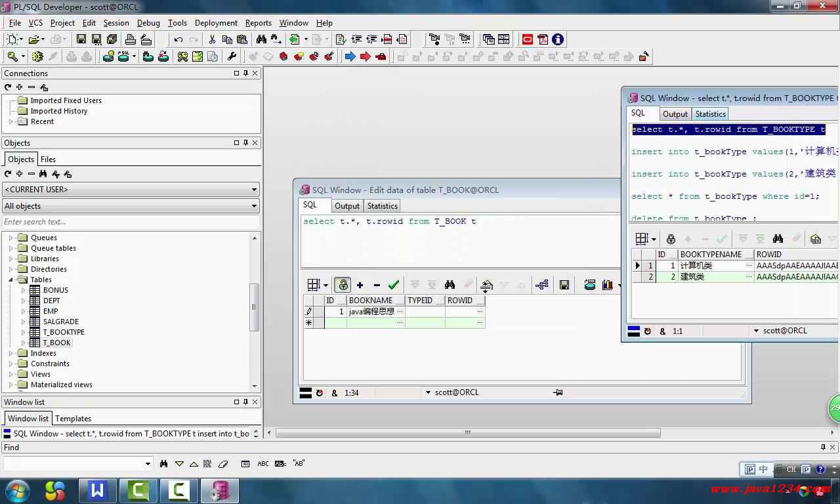840x504 pixels.
Task: Click the Tile windows icon
Action: point(504,39)
